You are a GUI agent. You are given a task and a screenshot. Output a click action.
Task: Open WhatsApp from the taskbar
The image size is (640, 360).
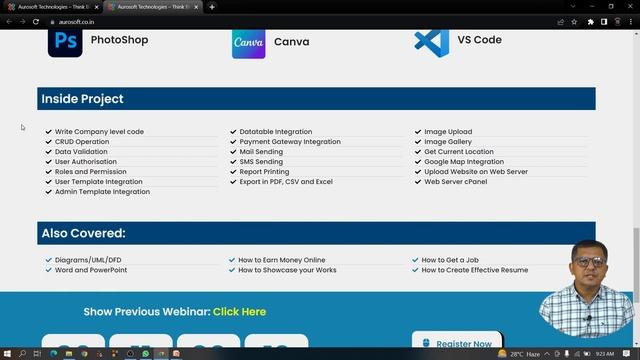pos(146,353)
